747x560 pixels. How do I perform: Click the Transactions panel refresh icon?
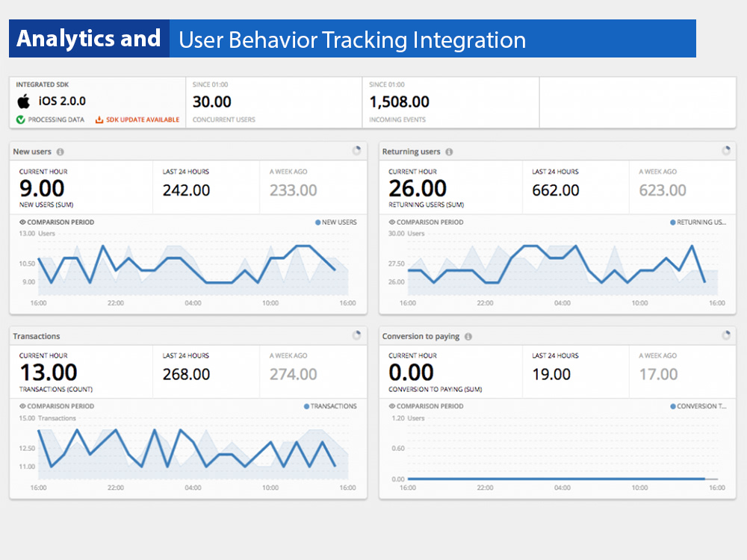[357, 335]
